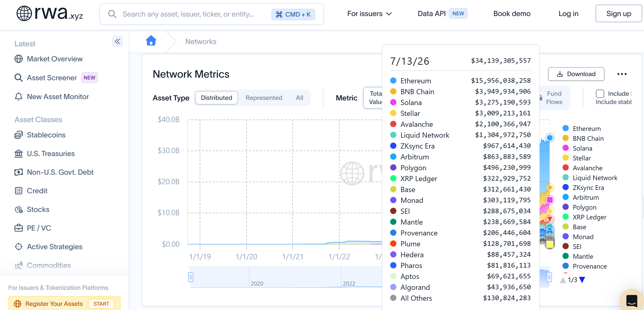
Task: Click the New Asset Monitor bell icon
Action: click(x=19, y=97)
